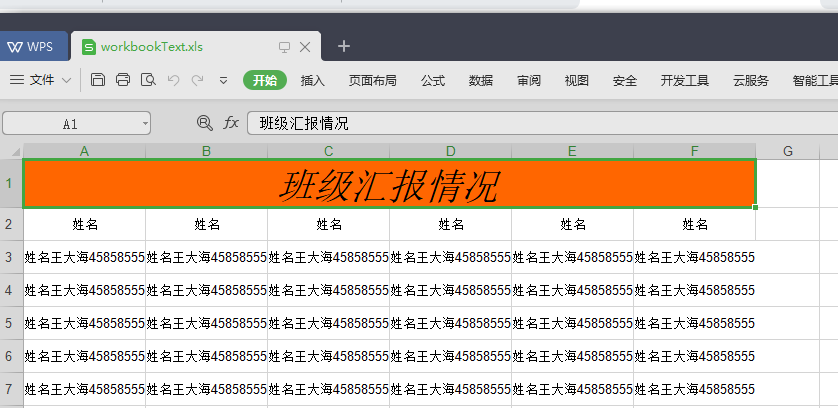Image resolution: width=838 pixels, height=408 pixels.
Task: Click the Undo arrow
Action: tap(173, 80)
